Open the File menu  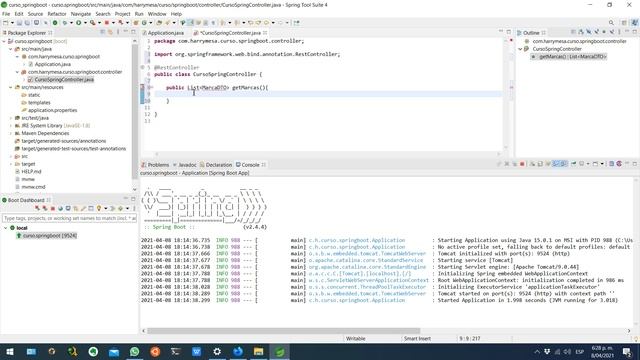(6, 14)
